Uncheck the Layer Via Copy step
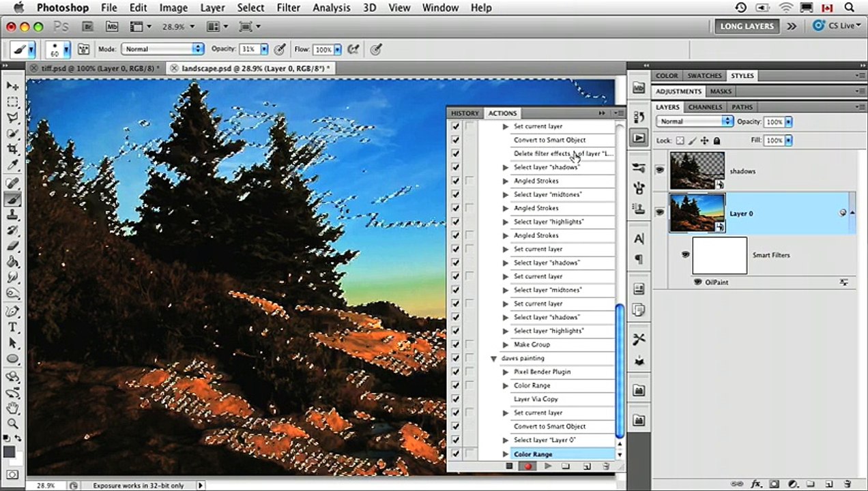 [x=455, y=399]
